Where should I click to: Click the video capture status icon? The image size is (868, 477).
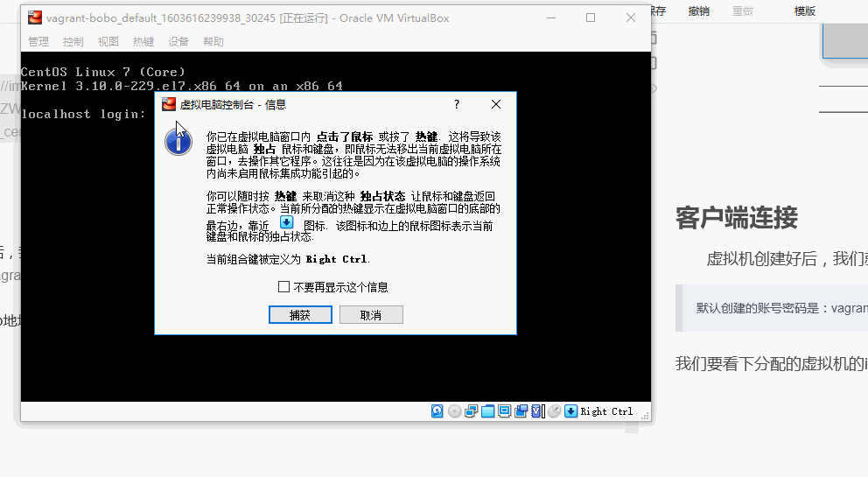521,411
